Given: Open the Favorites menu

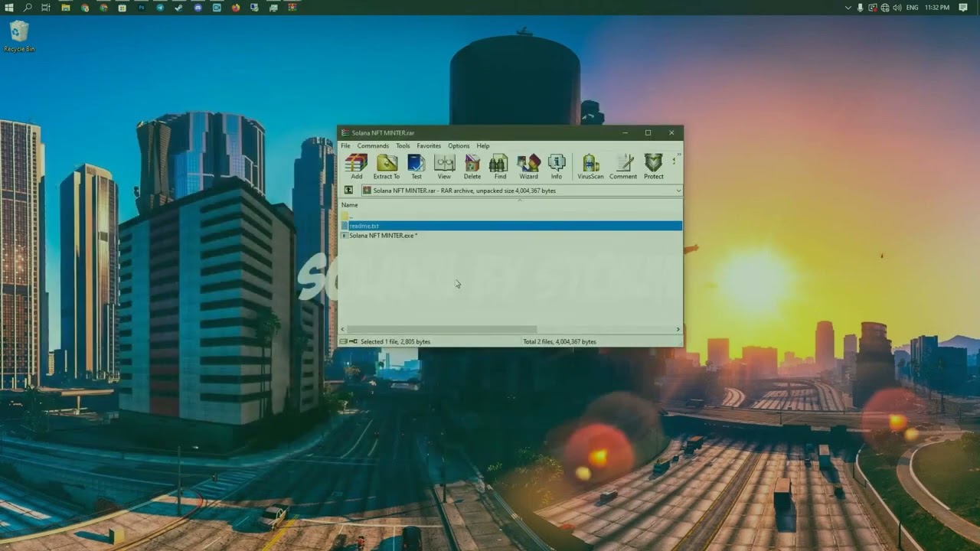Looking at the screenshot, I should point(429,145).
